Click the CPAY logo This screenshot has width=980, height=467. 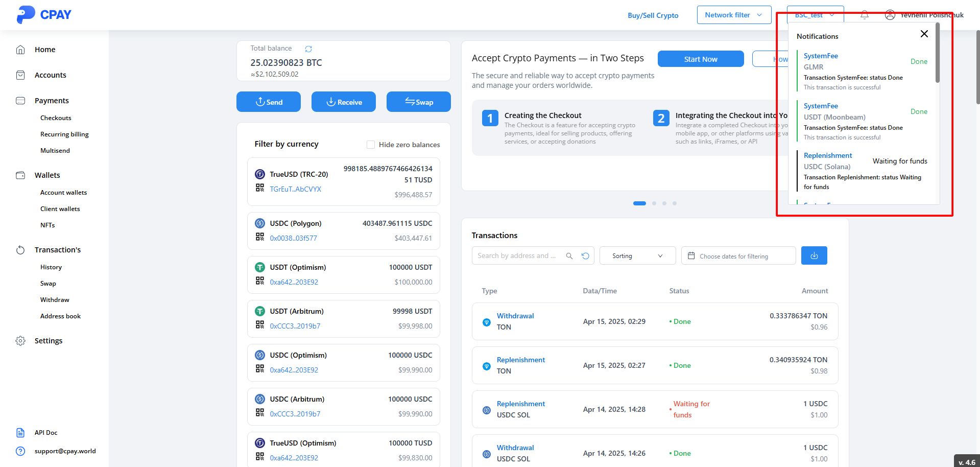coord(44,14)
